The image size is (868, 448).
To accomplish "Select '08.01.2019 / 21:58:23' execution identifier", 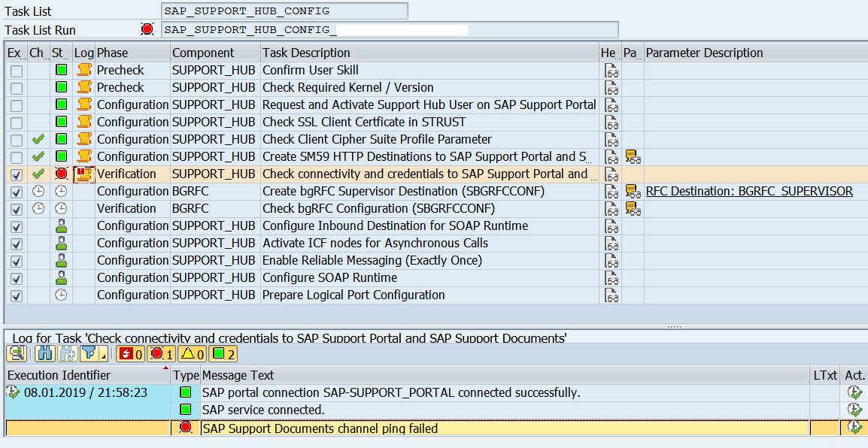I will [x=86, y=392].
